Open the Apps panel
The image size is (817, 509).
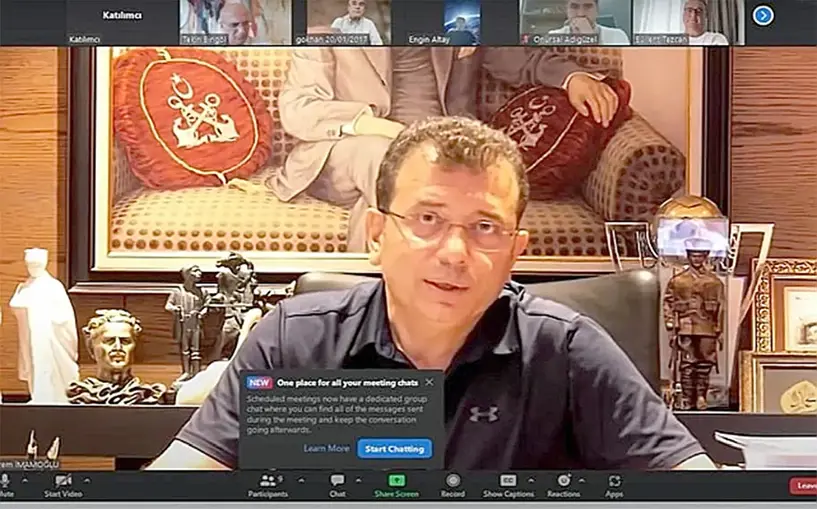[614, 484]
